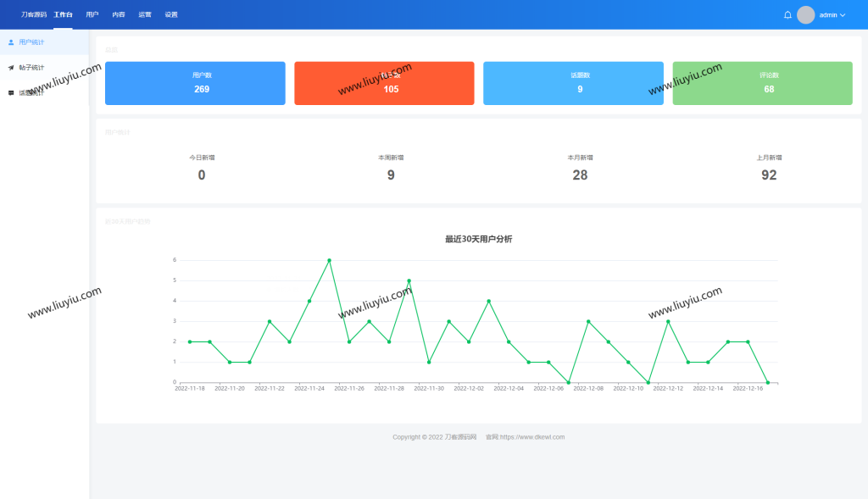Click the 本月新增 value 28

[580, 175]
